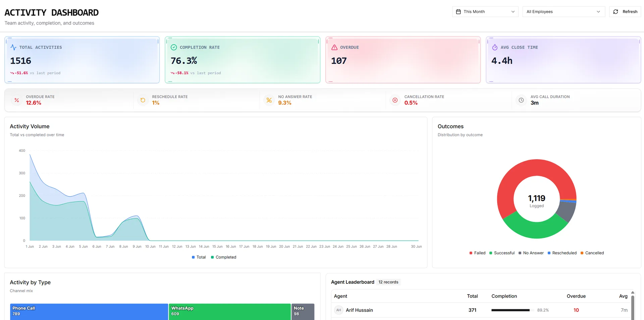The height and width of the screenshot is (320, 644).
Task: Click Arif Hussain's overdue count 10
Action: [576, 310]
